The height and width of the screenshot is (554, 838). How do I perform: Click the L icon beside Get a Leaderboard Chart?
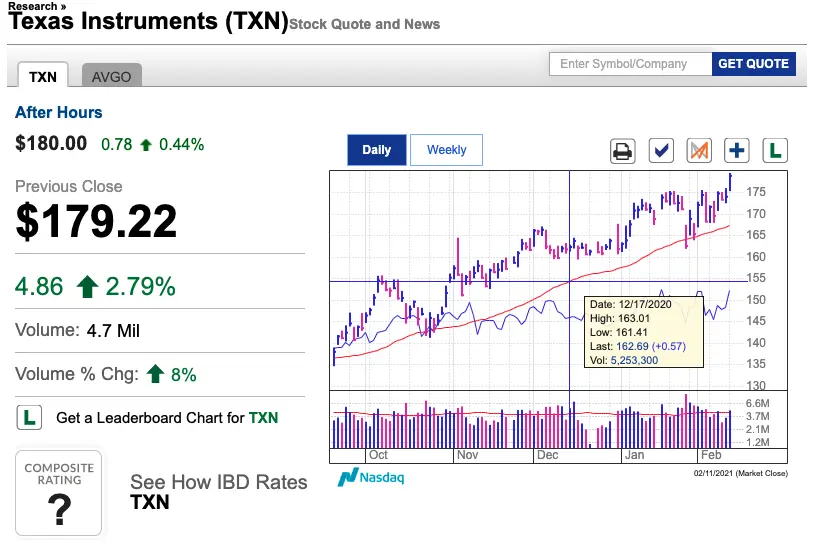pyautogui.click(x=29, y=417)
